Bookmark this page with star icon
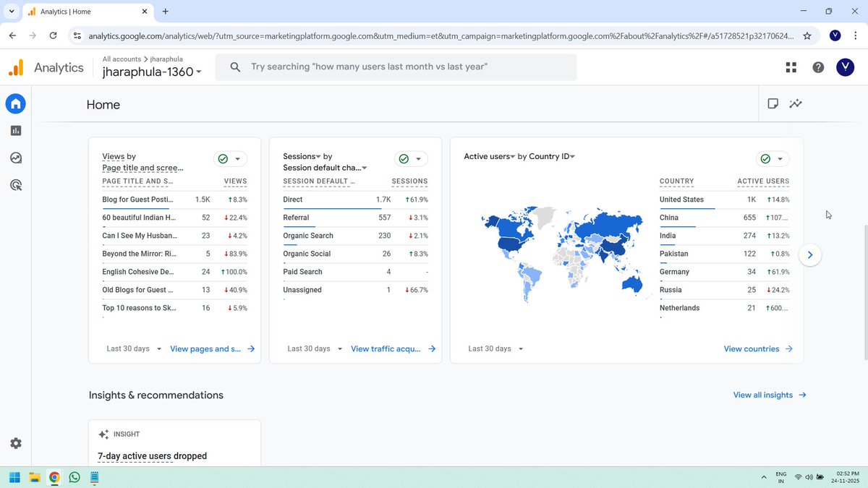 click(807, 35)
